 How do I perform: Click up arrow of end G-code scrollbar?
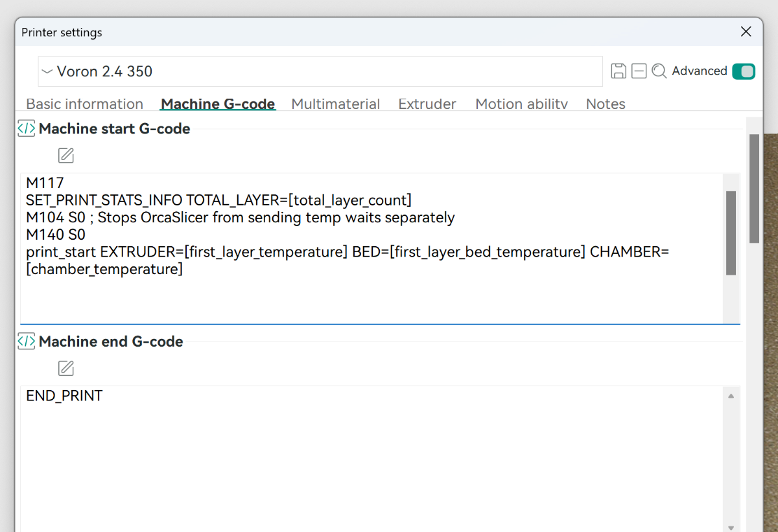click(731, 396)
